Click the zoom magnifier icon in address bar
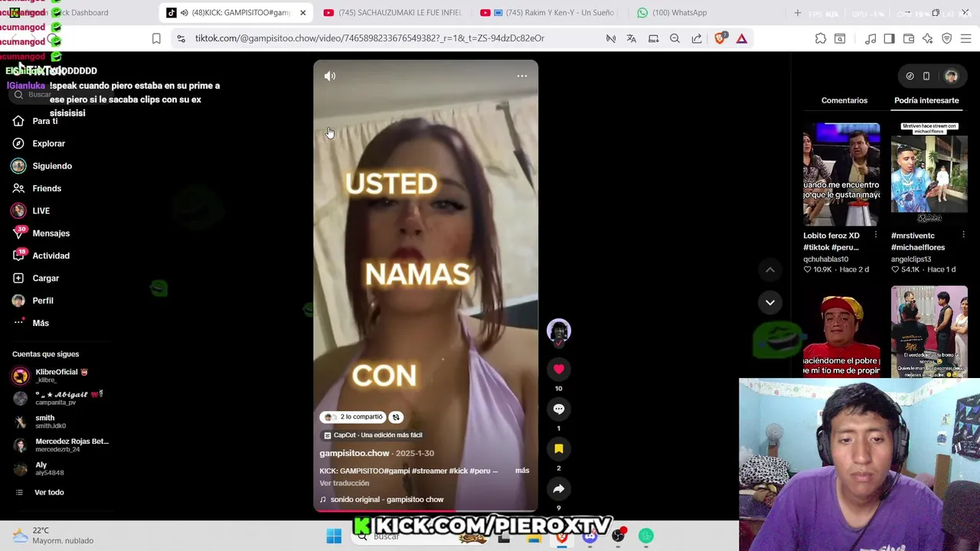Image resolution: width=980 pixels, height=551 pixels. point(675,38)
